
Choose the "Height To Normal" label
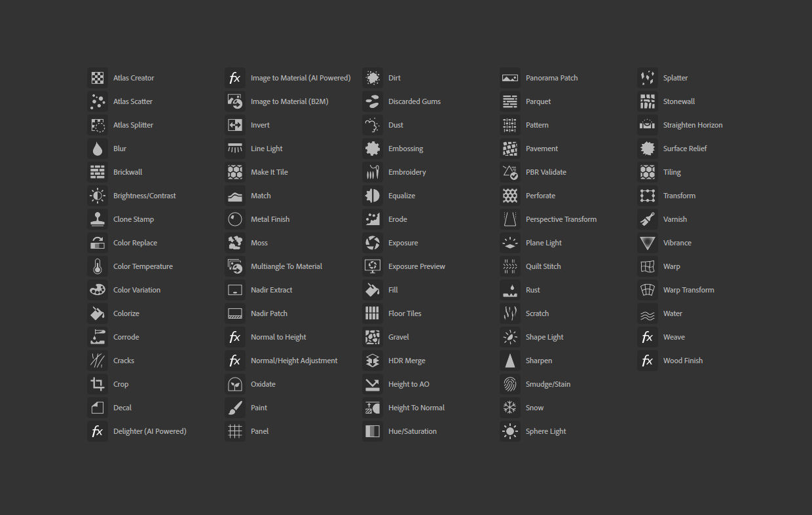click(416, 408)
